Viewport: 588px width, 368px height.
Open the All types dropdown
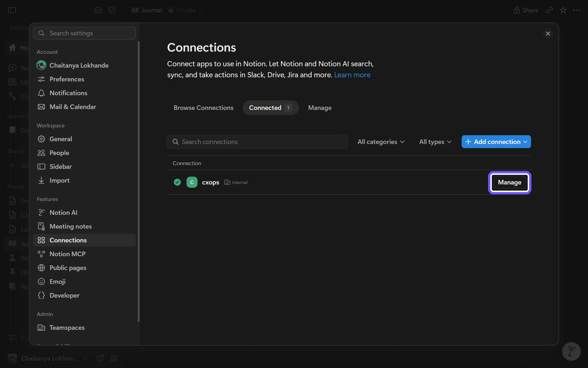435,142
